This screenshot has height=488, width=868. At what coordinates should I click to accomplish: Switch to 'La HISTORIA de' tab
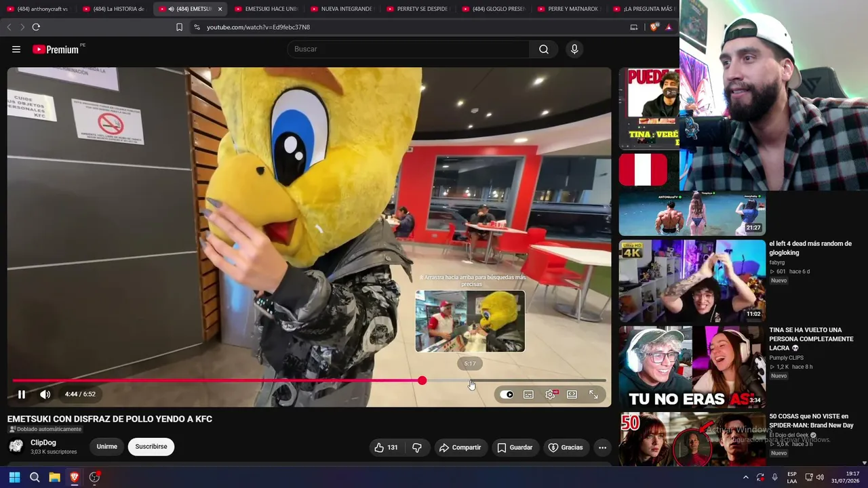[x=114, y=9]
